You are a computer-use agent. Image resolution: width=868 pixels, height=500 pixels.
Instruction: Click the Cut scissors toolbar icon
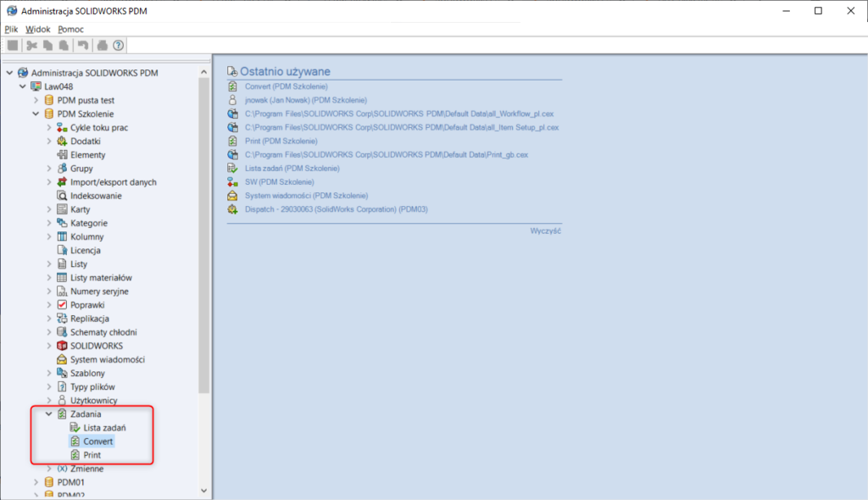(x=32, y=46)
